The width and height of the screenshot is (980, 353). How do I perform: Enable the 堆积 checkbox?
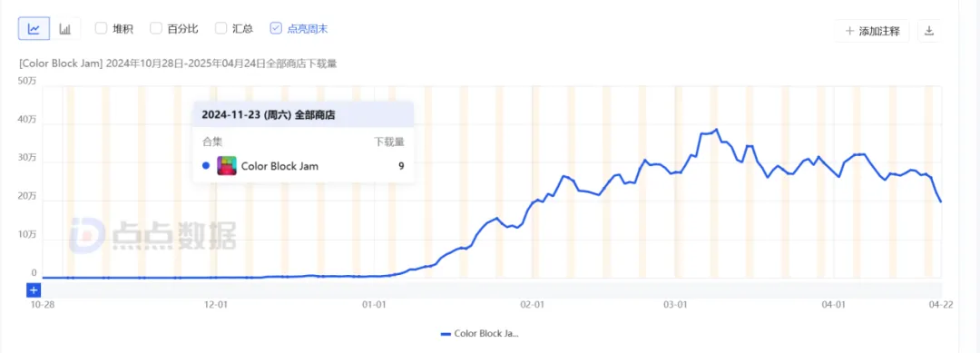coord(101,28)
